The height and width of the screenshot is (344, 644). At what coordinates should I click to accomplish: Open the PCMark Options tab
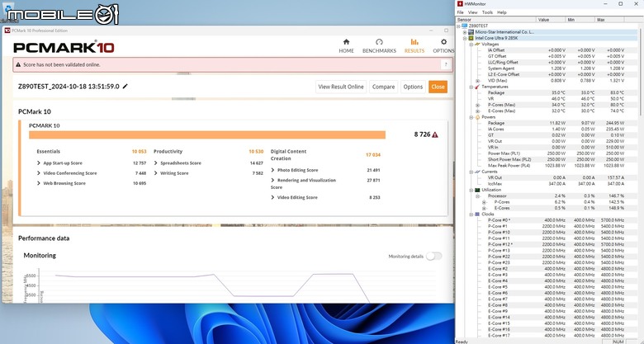point(443,45)
